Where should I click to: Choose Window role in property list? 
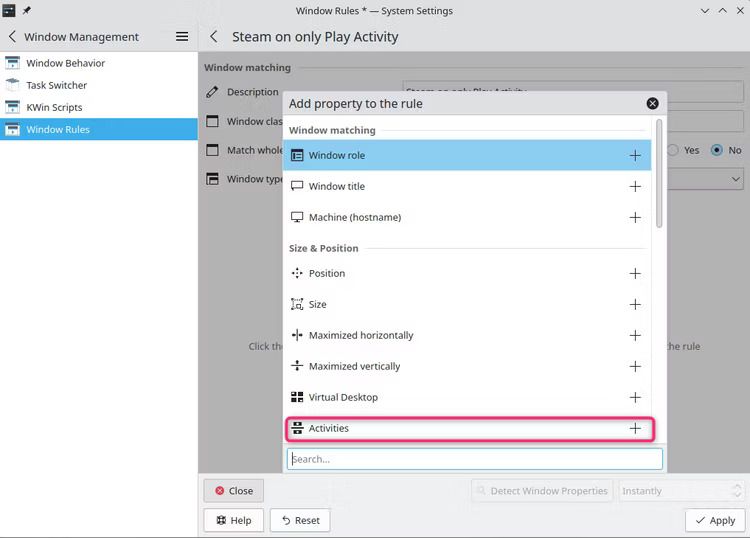tap(467, 155)
